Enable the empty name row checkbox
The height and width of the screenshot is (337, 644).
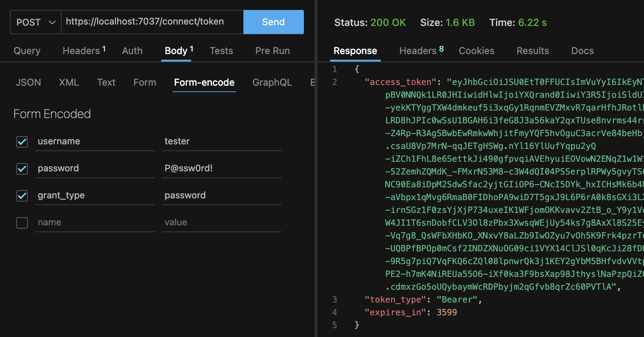click(22, 223)
